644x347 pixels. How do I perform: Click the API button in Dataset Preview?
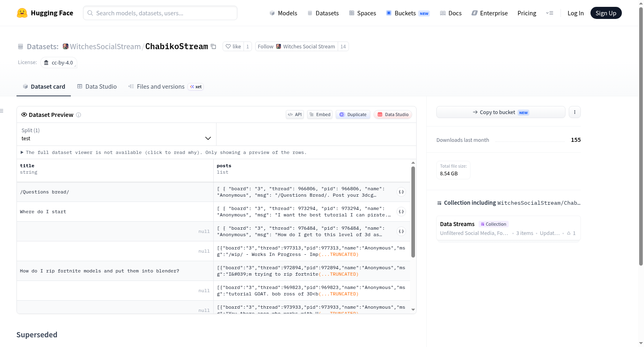[295, 114]
